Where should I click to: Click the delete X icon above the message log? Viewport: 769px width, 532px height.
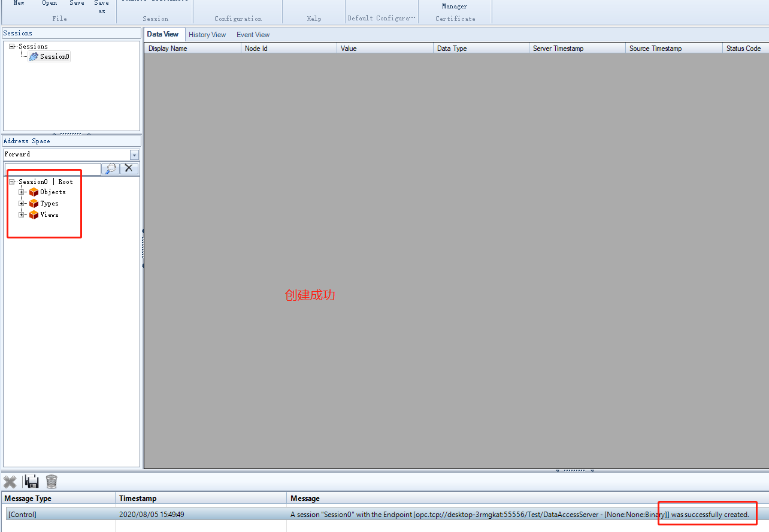[x=10, y=482]
